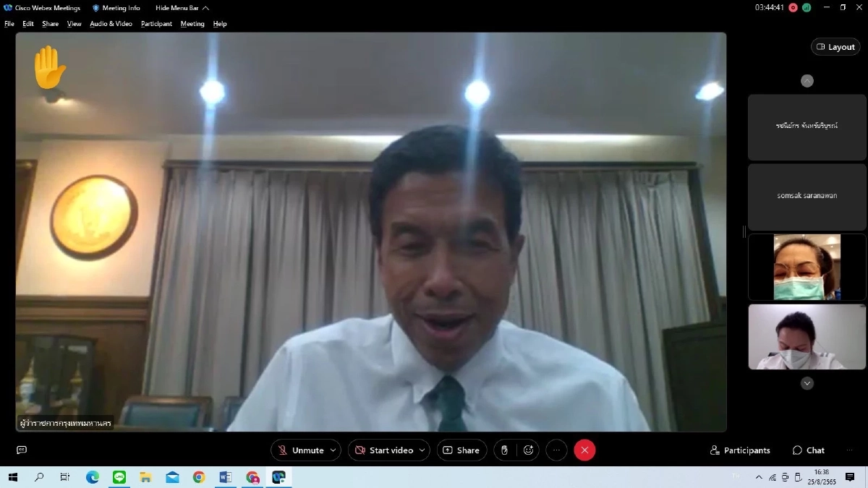Click the speaker's Thai name label
Image resolution: width=868 pixels, height=488 pixels.
(66, 423)
